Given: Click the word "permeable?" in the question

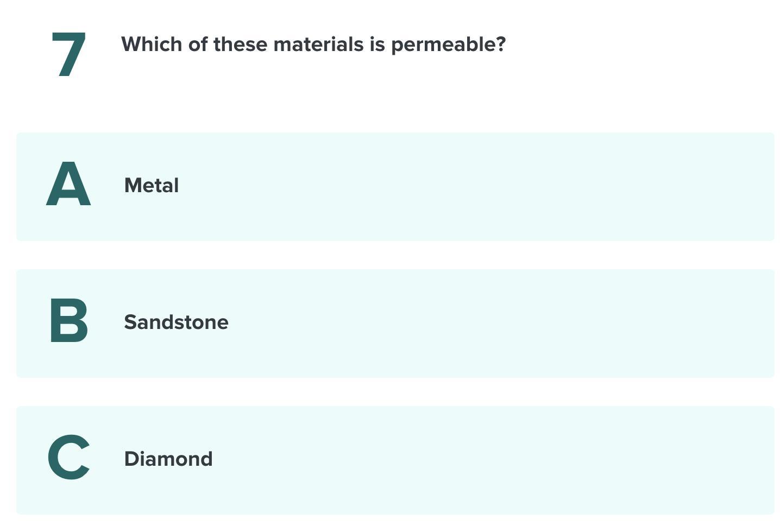Looking at the screenshot, I should 448,45.
